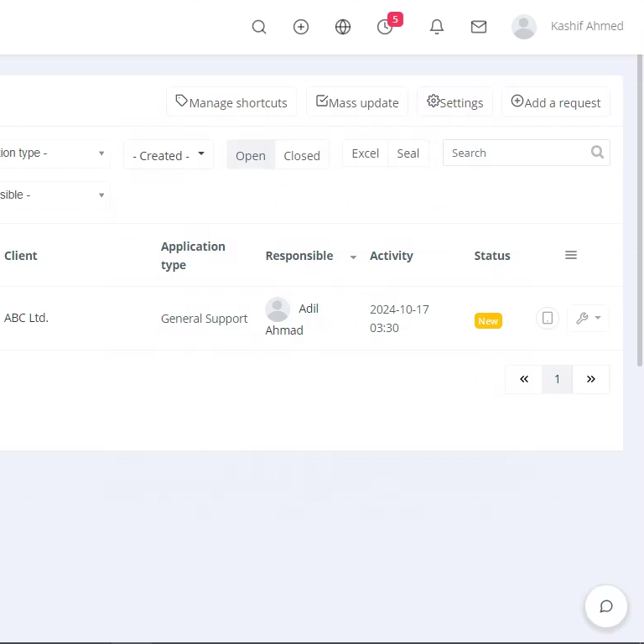Click the Search input field
Image resolution: width=644 pixels, height=644 pixels.
click(x=516, y=153)
